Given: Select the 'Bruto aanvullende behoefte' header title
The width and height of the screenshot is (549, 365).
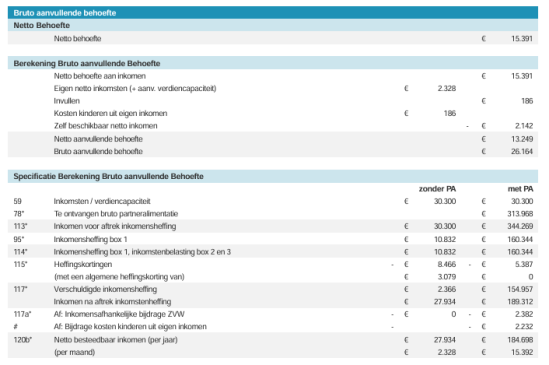Looking at the screenshot, I should (65, 13).
